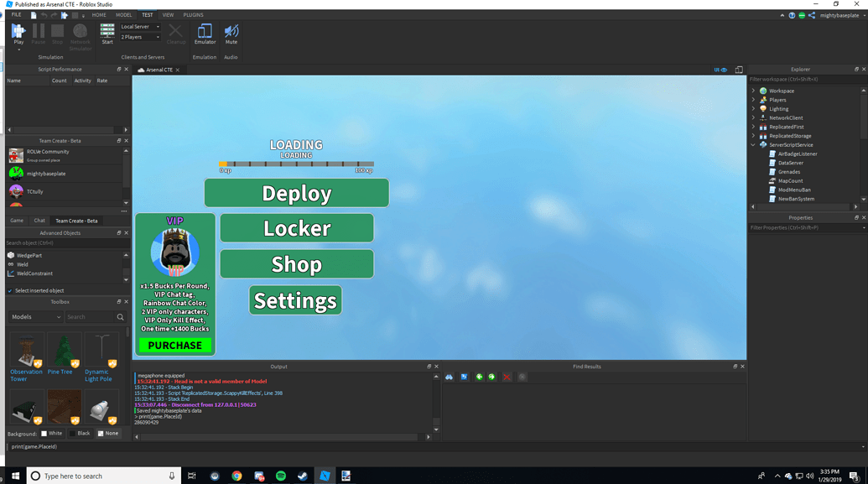This screenshot has width=868, height=484.
Task: Open the Local Server dropdown
Action: 139,26
